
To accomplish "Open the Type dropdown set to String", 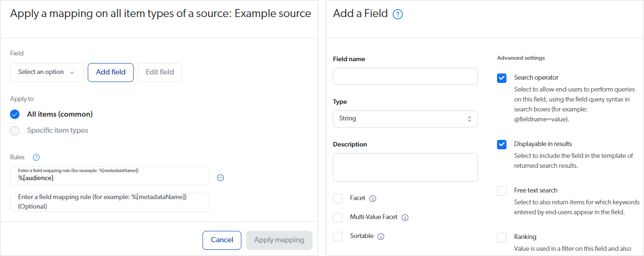I will pos(405,119).
